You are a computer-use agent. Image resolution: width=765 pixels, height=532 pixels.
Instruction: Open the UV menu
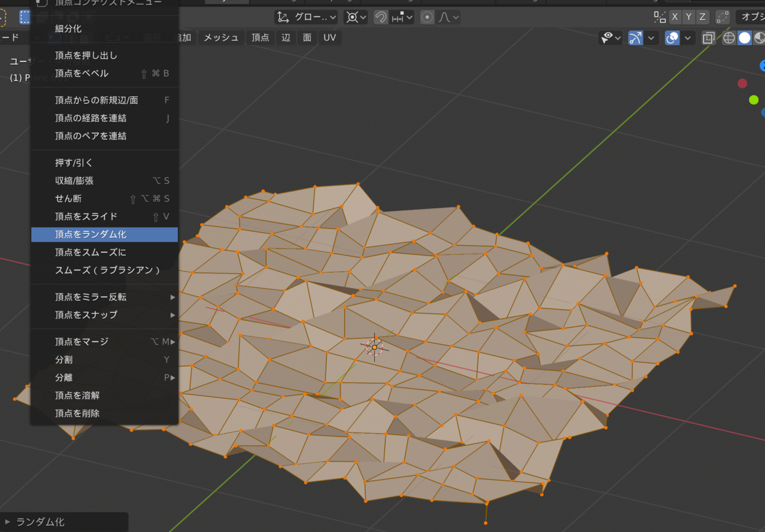click(x=330, y=38)
